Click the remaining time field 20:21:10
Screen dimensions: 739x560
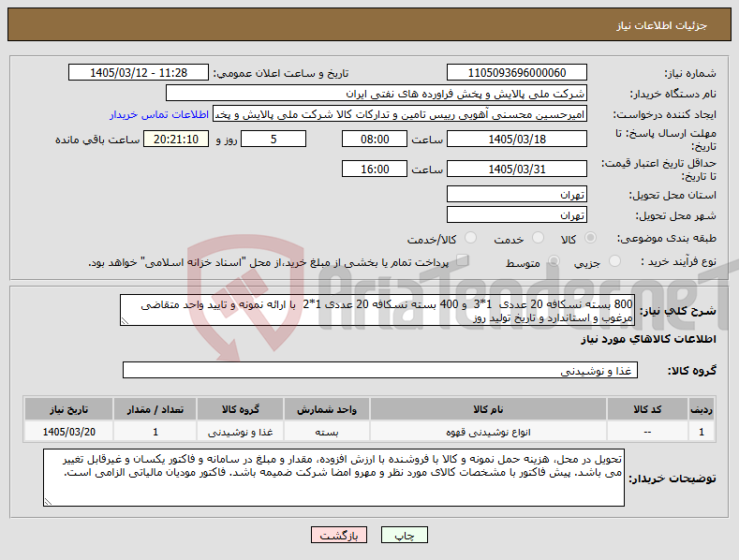click(x=176, y=139)
